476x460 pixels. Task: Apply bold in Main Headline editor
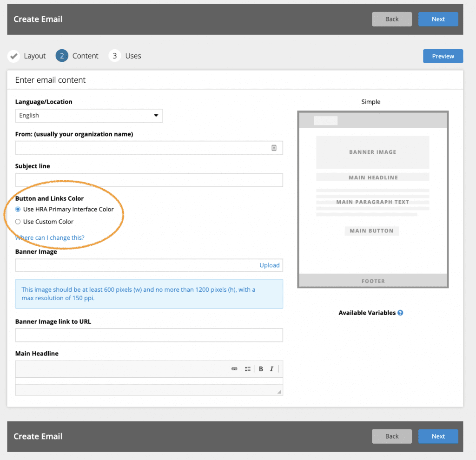pyautogui.click(x=261, y=368)
